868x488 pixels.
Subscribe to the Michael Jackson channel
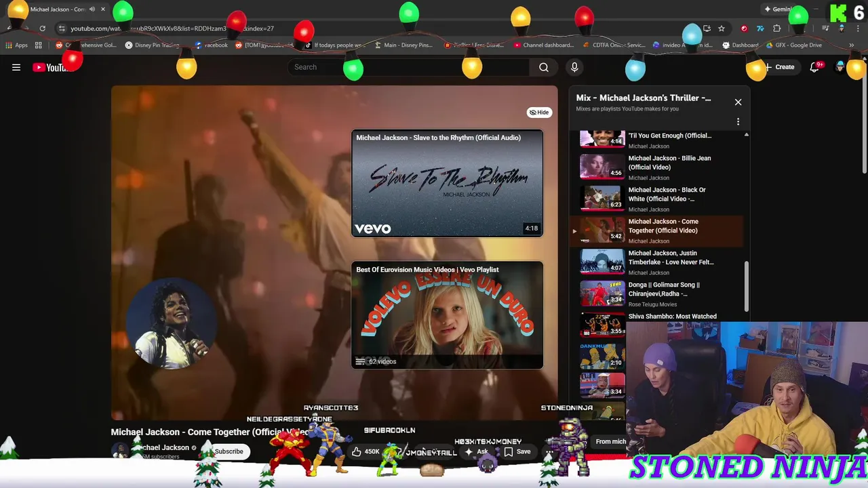pyautogui.click(x=229, y=451)
